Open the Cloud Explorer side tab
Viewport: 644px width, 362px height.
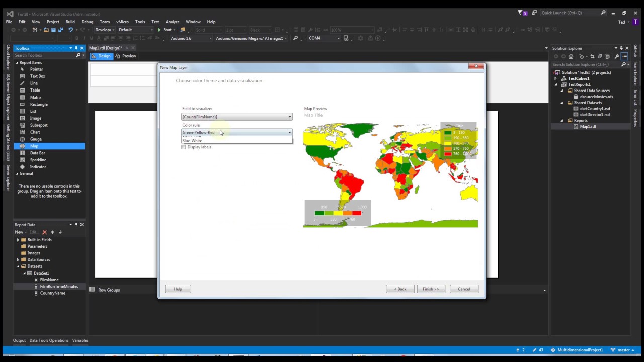click(x=8, y=57)
